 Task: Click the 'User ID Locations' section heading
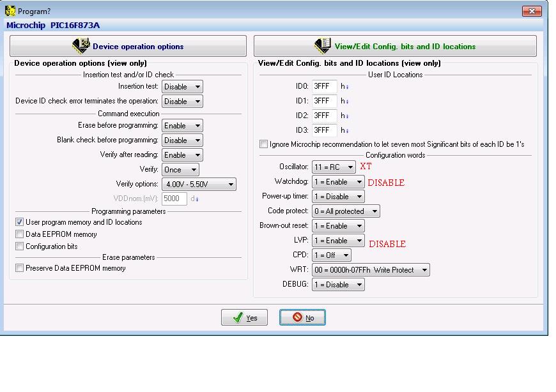[x=396, y=75]
